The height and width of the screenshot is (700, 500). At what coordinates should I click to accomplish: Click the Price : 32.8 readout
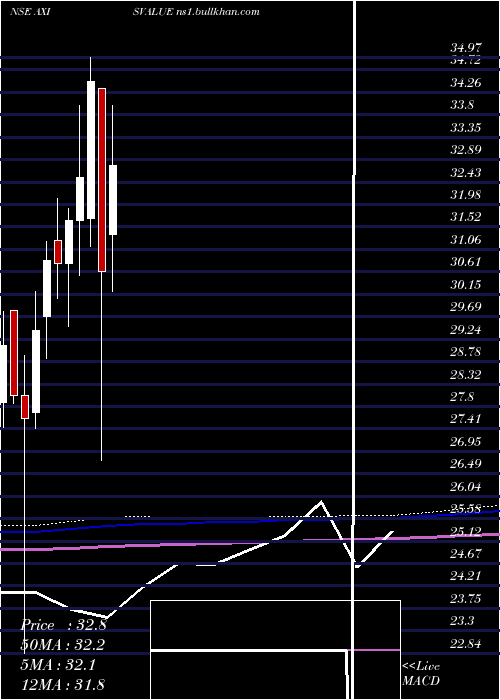click(63, 625)
